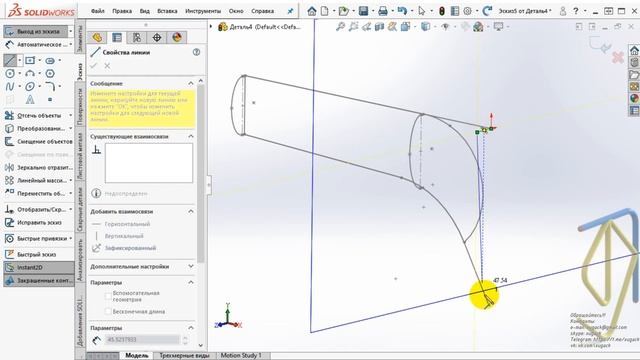The image size is (640, 360).
Task: Select the Sketch Fillet tool
Action: [50, 87]
